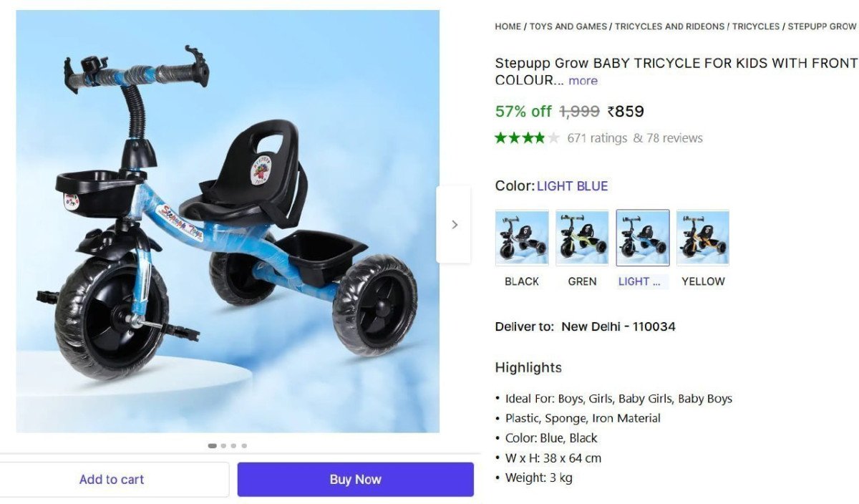Select the fourth carousel dot indicator
859x504 pixels.
coord(244,445)
